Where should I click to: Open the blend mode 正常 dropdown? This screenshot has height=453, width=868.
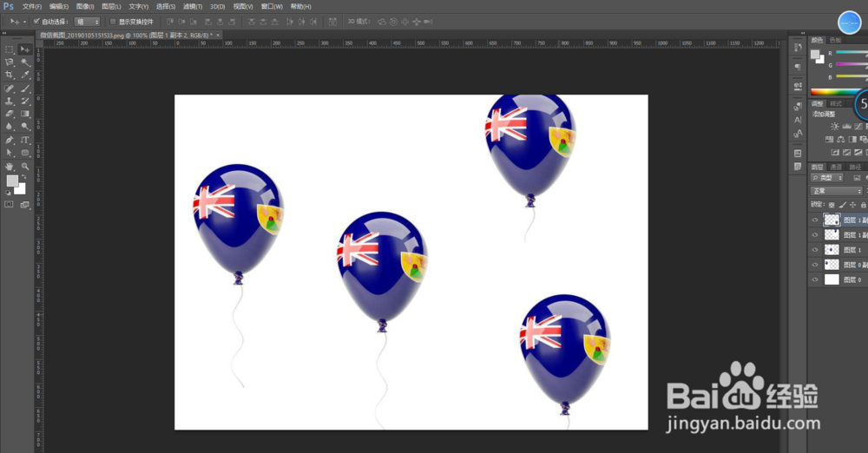pyautogui.click(x=837, y=191)
